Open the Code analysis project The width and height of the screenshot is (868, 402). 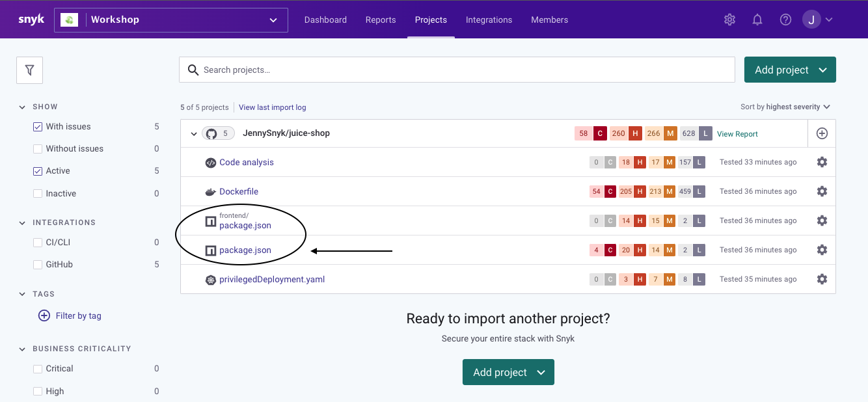click(247, 163)
